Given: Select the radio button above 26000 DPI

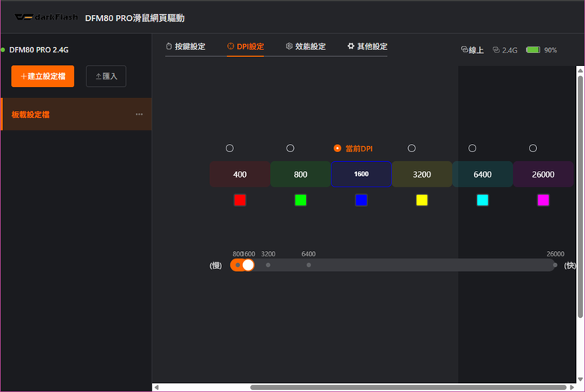Looking at the screenshot, I should [x=532, y=148].
